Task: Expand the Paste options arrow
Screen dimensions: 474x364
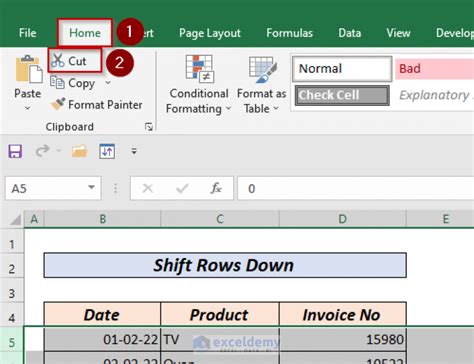Action: pyautogui.click(x=28, y=108)
